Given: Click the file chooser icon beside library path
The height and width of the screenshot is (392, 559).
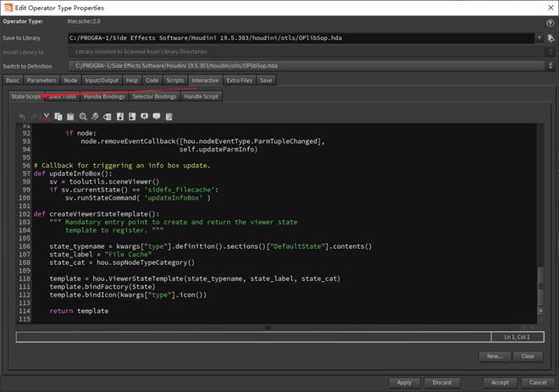Looking at the screenshot, I should click(x=549, y=37).
